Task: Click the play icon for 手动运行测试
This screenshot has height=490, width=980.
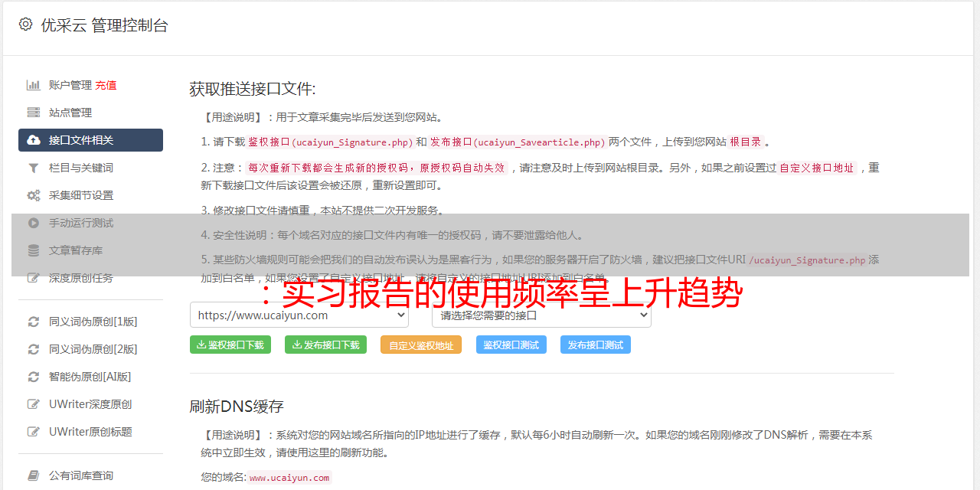Action: (34, 223)
